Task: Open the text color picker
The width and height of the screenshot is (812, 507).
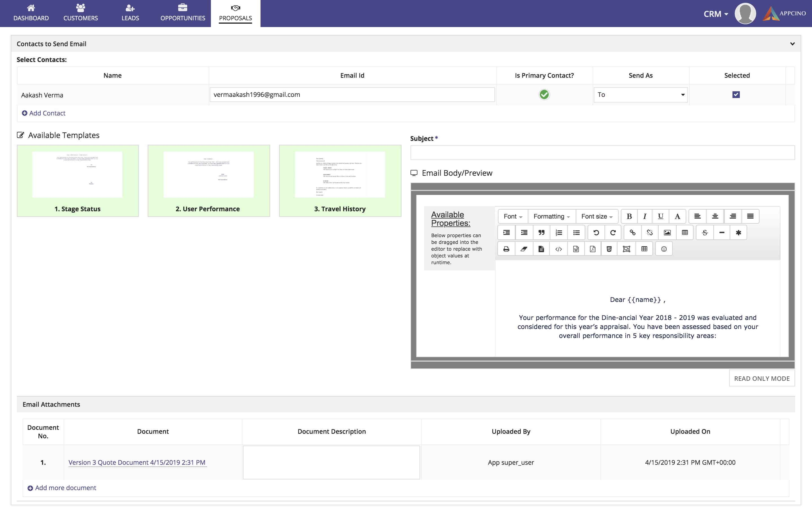Action: click(677, 216)
